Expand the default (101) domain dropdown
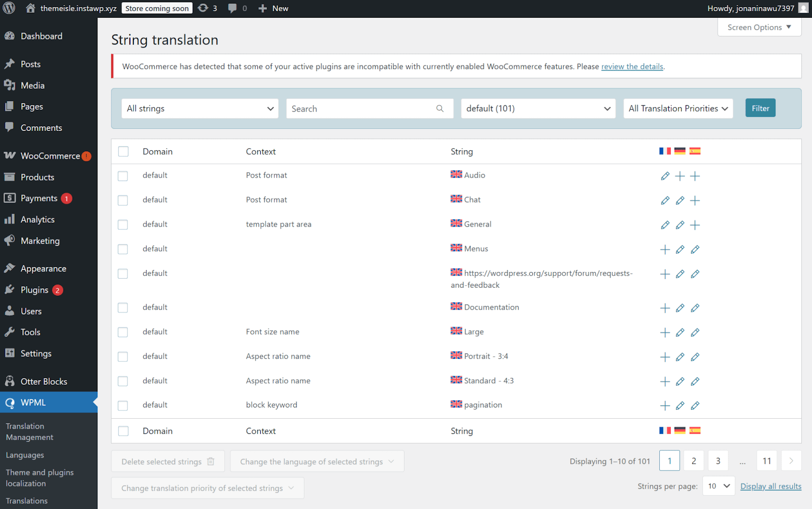The height and width of the screenshot is (509, 812). (x=538, y=109)
